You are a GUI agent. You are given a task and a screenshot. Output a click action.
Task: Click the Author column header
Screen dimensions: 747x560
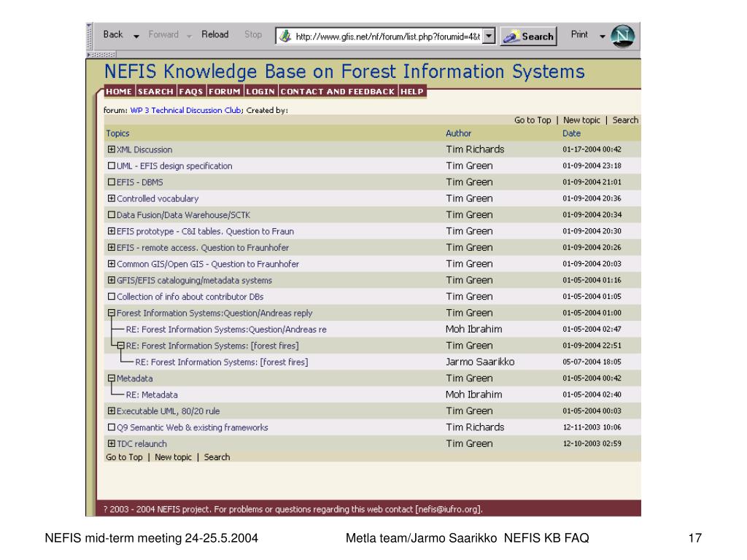[x=458, y=133]
